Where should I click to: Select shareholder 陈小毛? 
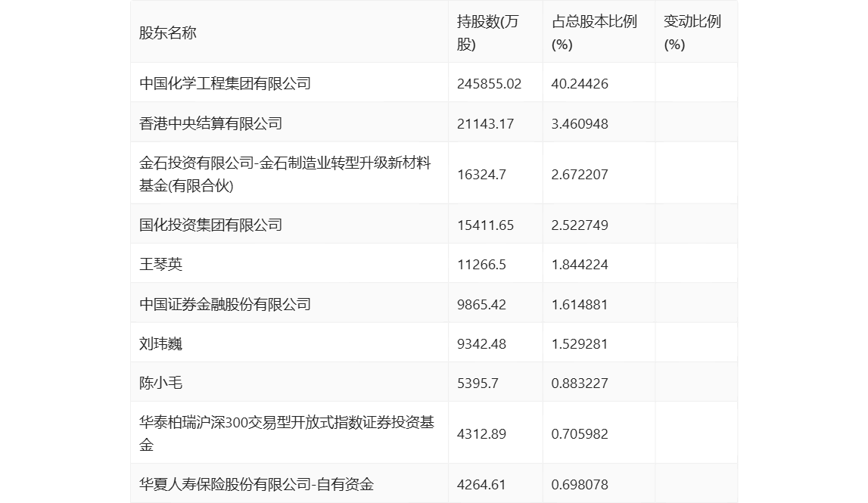160,383
